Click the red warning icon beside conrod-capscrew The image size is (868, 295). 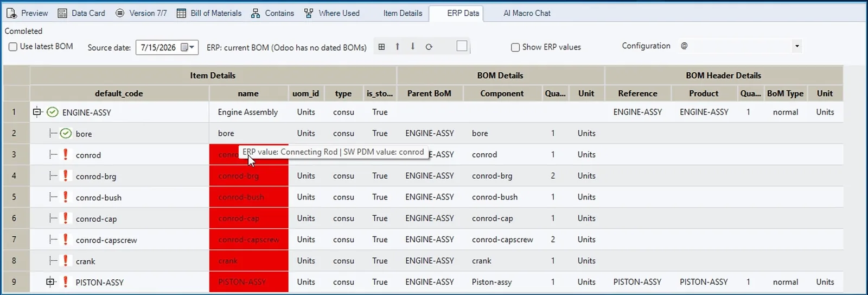pyautogui.click(x=66, y=239)
